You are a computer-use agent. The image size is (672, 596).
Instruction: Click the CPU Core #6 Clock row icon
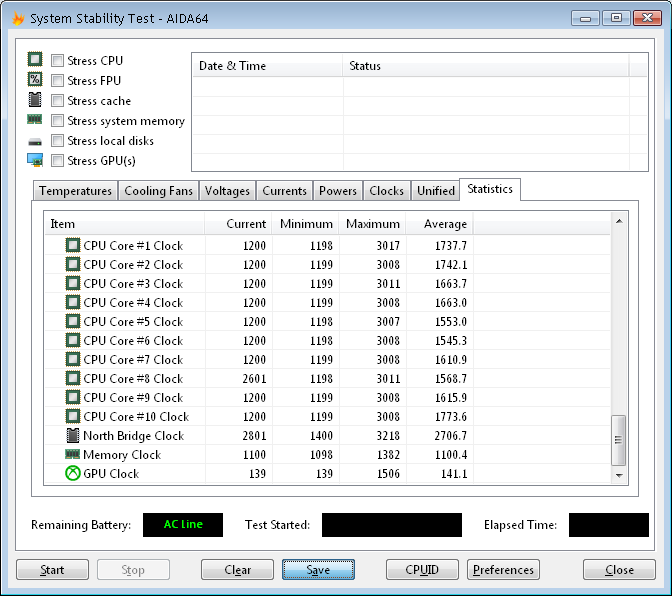[x=72, y=341]
